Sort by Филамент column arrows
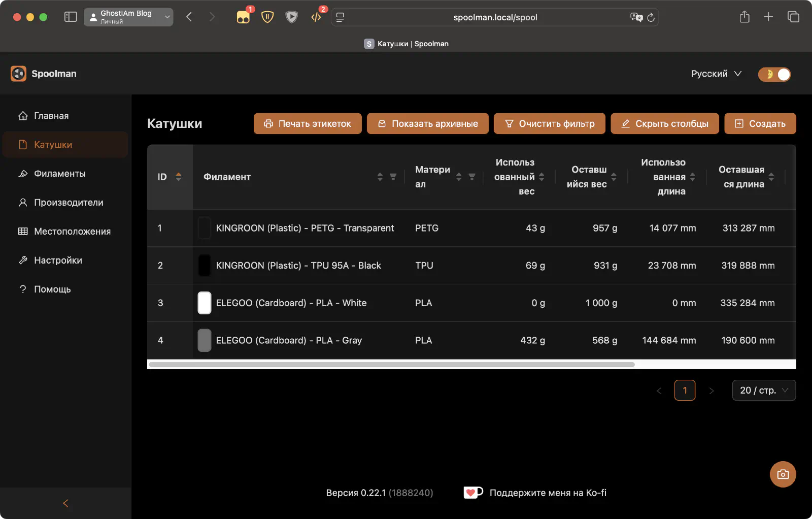This screenshot has width=812, height=519. pos(380,177)
